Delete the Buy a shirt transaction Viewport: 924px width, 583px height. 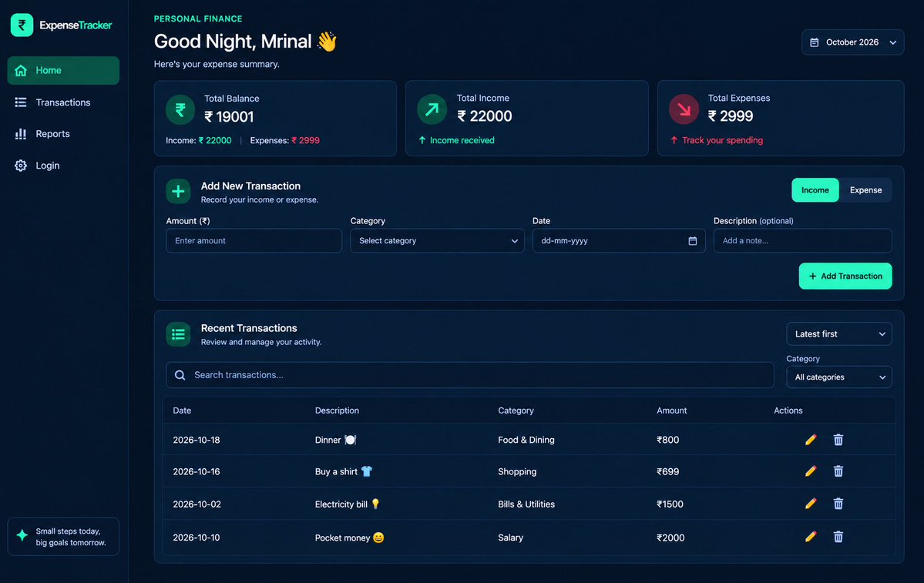pyautogui.click(x=838, y=471)
